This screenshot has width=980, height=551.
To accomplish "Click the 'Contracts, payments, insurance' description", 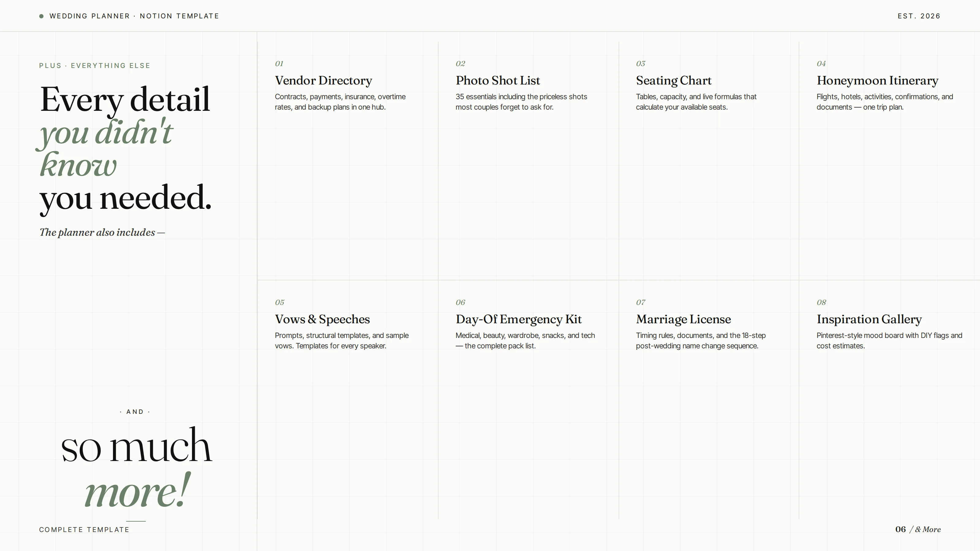I will click(340, 102).
